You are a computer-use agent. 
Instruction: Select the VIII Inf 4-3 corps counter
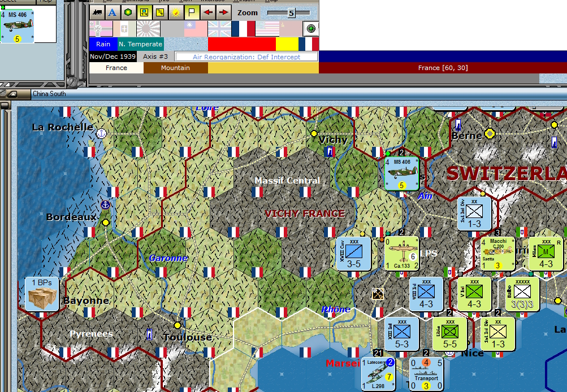(426, 294)
